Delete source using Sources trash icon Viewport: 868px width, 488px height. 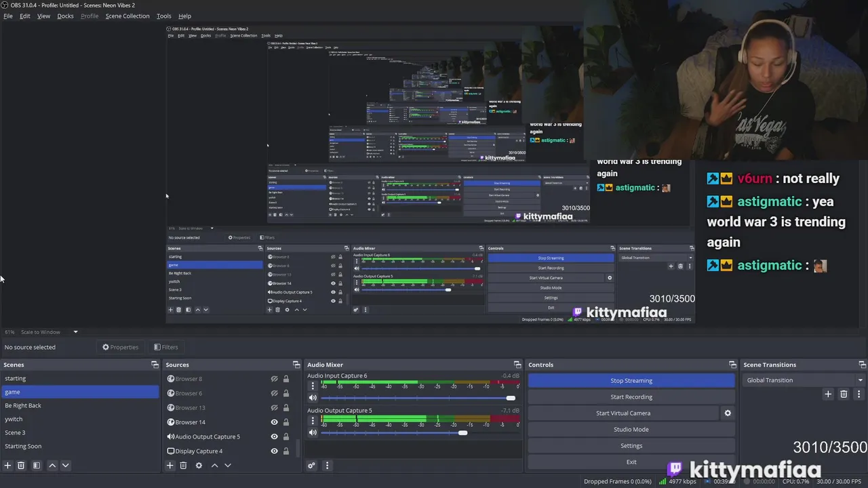(x=183, y=466)
